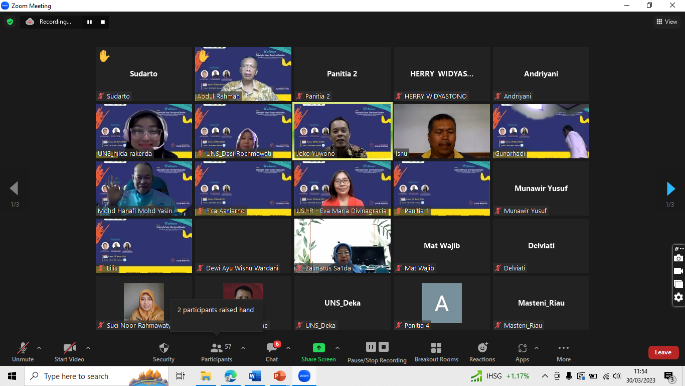Expand share options arrow beside Share Screen
Viewport: 685px width, 386px height.
[337, 348]
